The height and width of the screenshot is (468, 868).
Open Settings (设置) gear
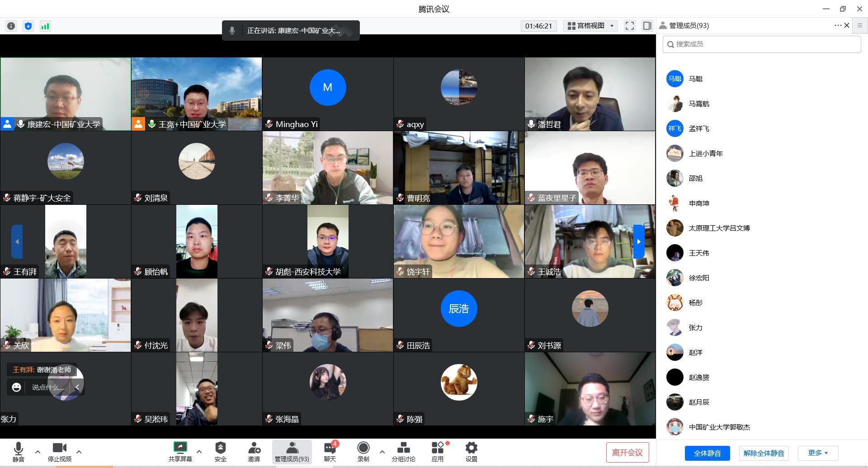tap(471, 452)
